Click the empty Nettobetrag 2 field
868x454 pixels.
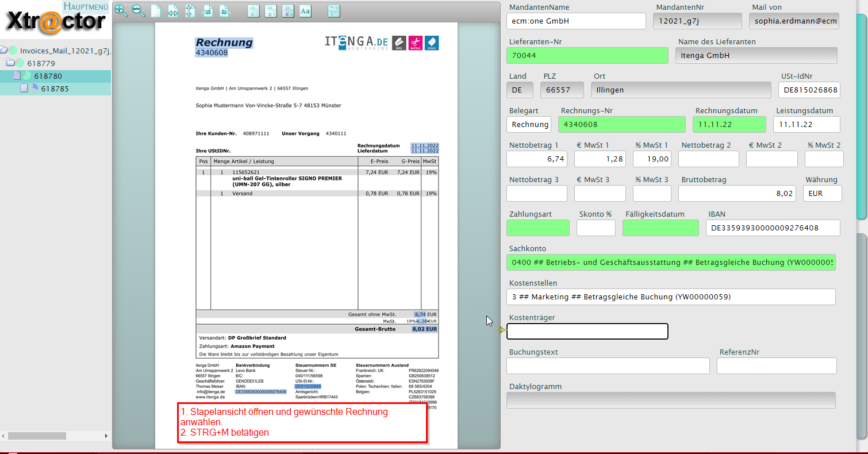pos(709,159)
